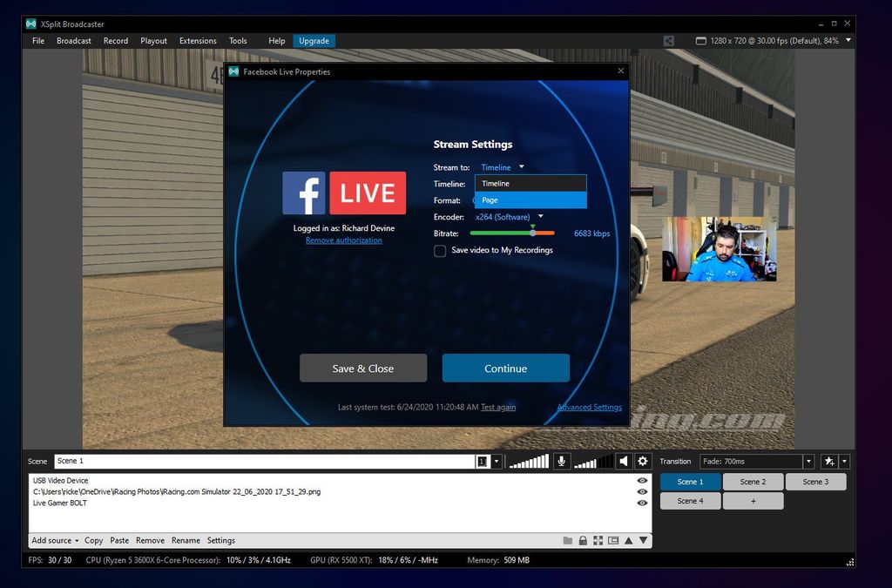Image resolution: width=892 pixels, height=588 pixels.
Task: Click the lock icon in sources toolbar
Action: (583, 540)
